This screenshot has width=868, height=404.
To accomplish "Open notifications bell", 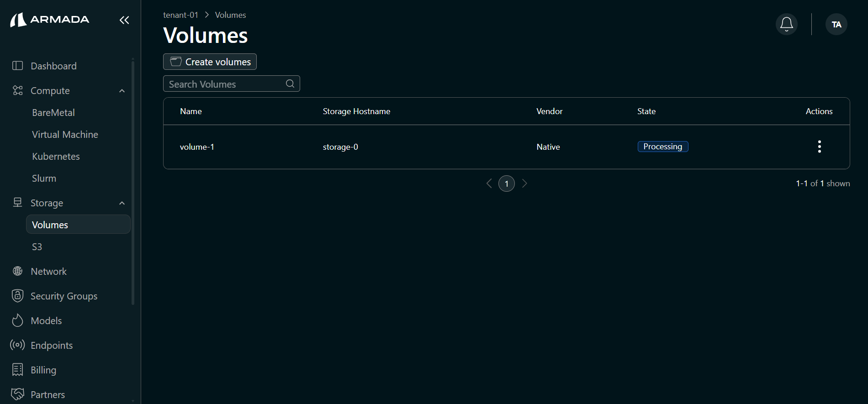I will [787, 24].
